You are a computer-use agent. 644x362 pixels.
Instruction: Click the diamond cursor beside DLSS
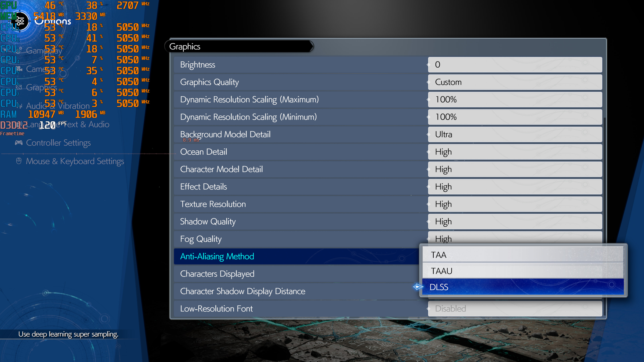[x=417, y=287]
